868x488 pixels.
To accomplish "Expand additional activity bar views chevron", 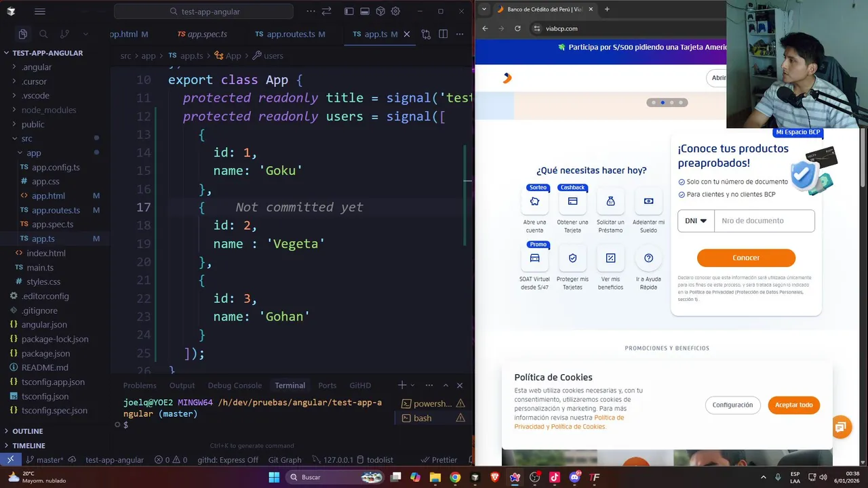I will click(x=85, y=34).
